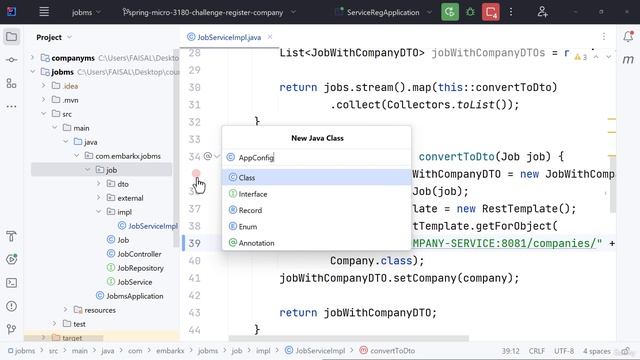
Task: Expand the companyms module
Action: [33, 58]
